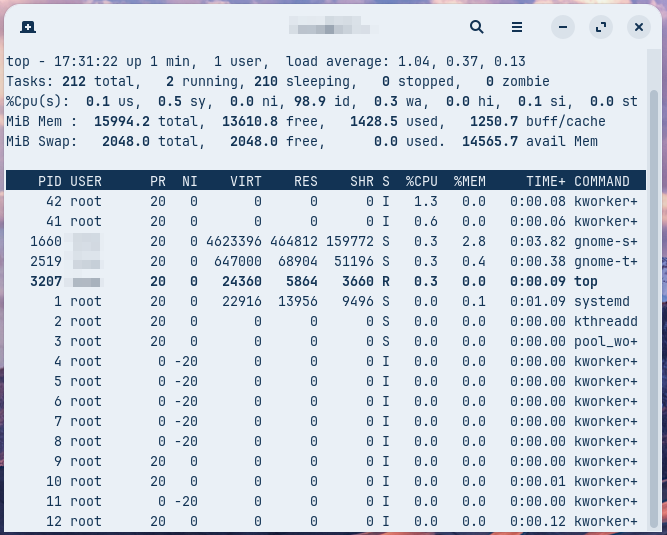Click the COMMAND column header
This screenshot has height=535, width=667.
(x=601, y=181)
